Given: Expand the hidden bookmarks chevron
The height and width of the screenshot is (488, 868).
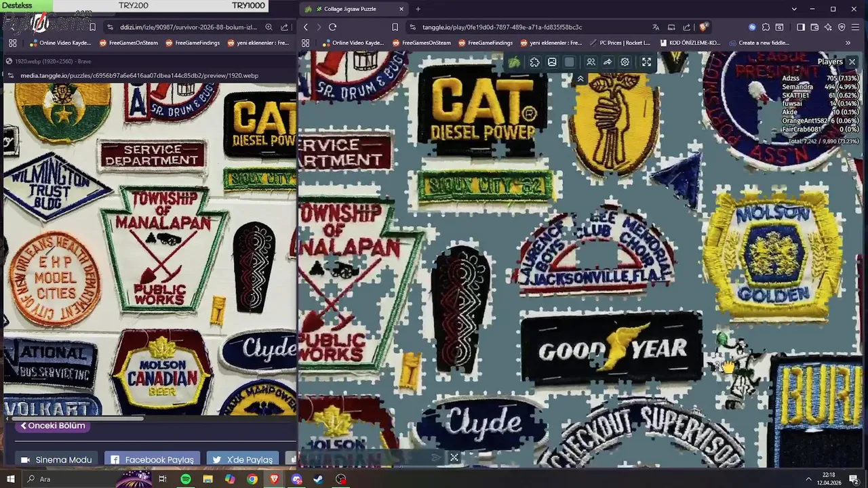Looking at the screenshot, I should (x=848, y=43).
